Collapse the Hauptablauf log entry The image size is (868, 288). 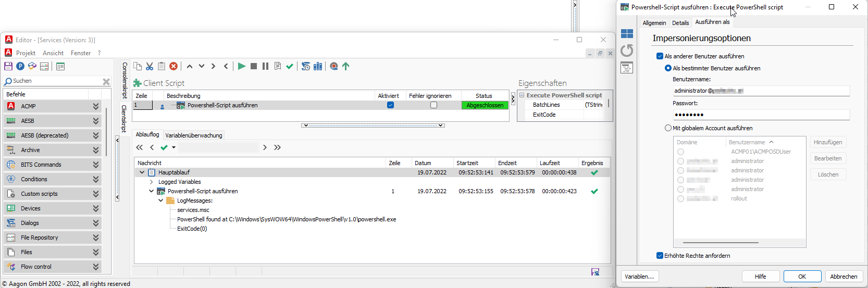pyautogui.click(x=142, y=172)
